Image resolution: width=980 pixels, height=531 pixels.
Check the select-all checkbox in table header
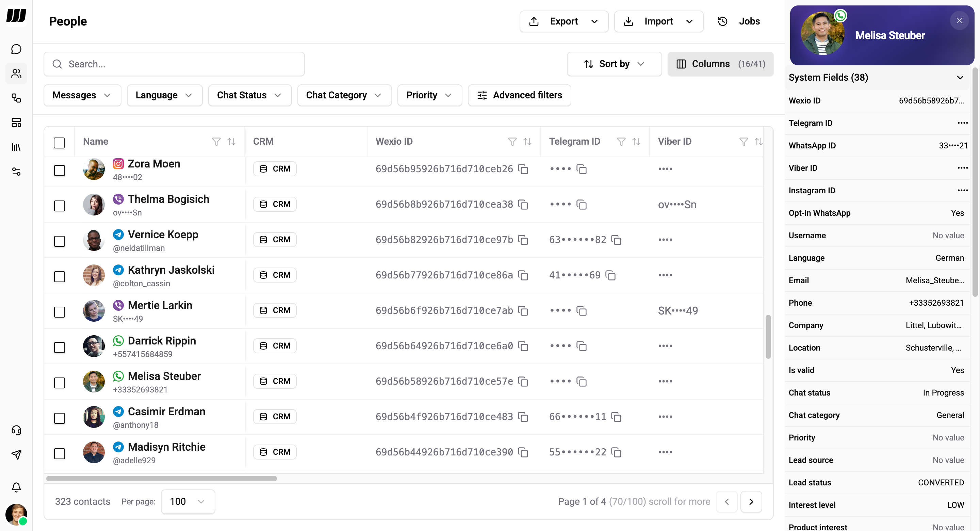click(x=60, y=143)
